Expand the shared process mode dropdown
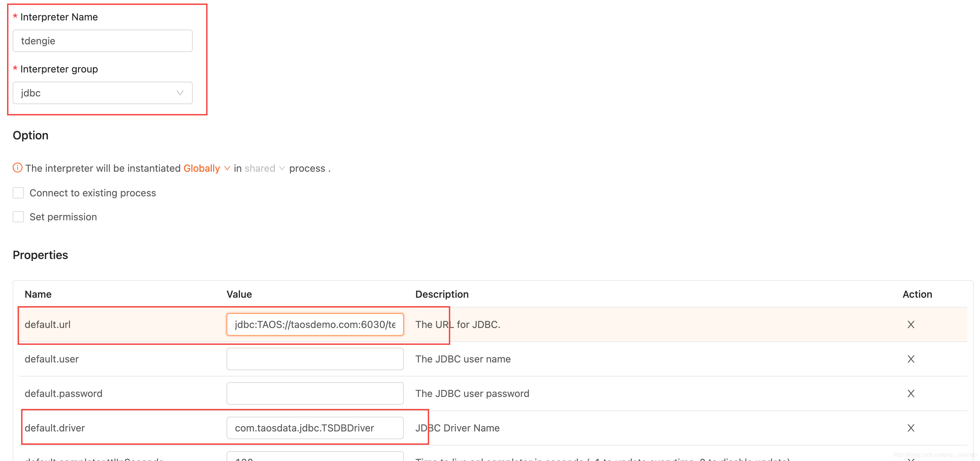 tap(260, 168)
